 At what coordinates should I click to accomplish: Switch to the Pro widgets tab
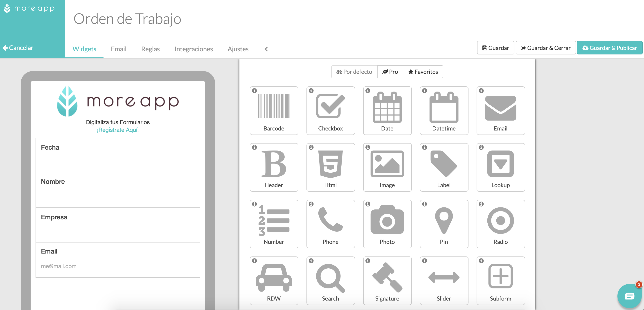tap(390, 72)
